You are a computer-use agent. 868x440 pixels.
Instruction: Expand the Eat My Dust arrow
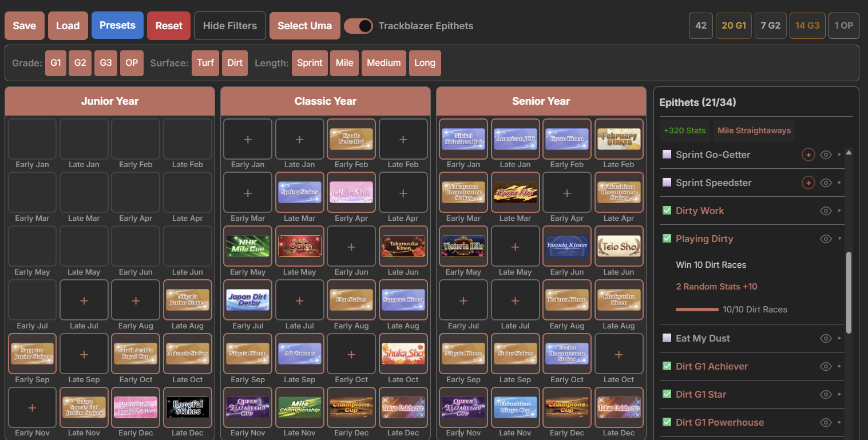point(840,338)
